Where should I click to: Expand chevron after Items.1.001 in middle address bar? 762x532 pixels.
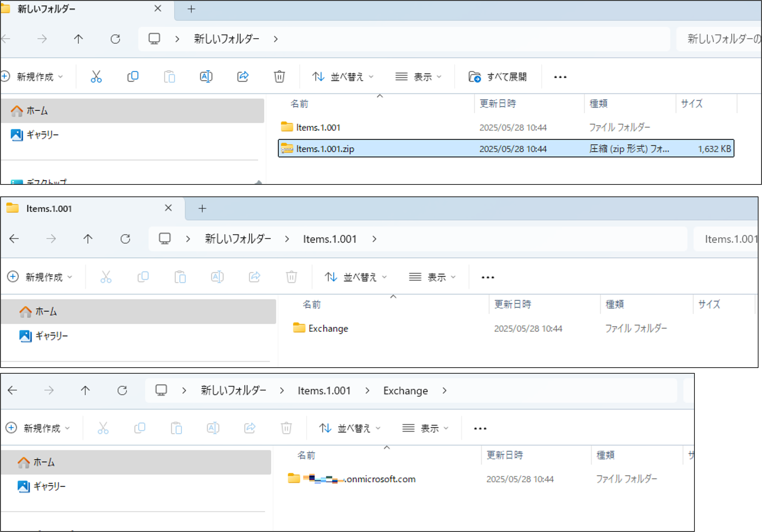click(x=374, y=239)
